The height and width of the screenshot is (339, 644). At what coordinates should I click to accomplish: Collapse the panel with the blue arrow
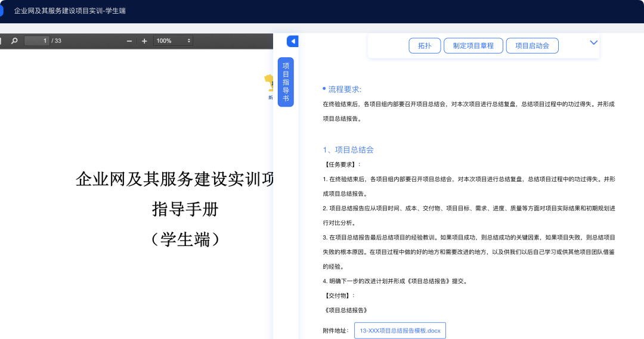292,41
